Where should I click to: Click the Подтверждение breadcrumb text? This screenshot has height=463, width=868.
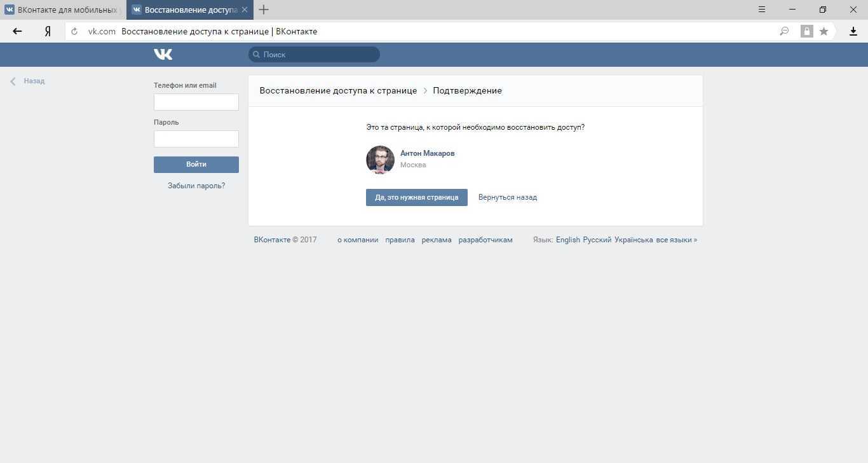(468, 90)
